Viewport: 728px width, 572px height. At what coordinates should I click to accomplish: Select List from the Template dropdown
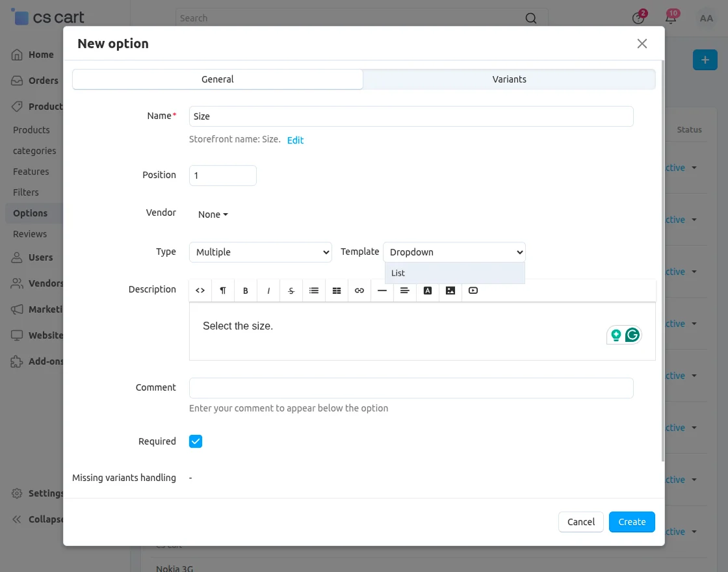[398, 273]
